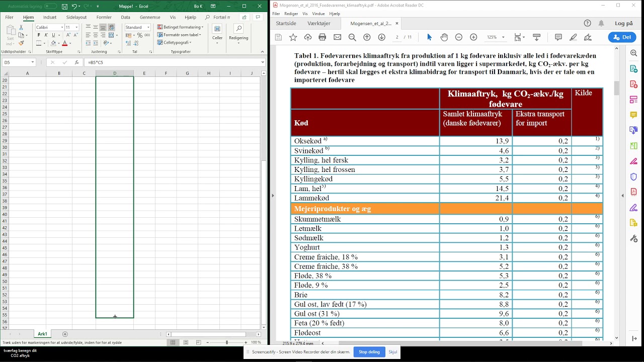The width and height of the screenshot is (644, 362).
Task: Click the Undo arrow in Excel
Action: click(x=74, y=7)
